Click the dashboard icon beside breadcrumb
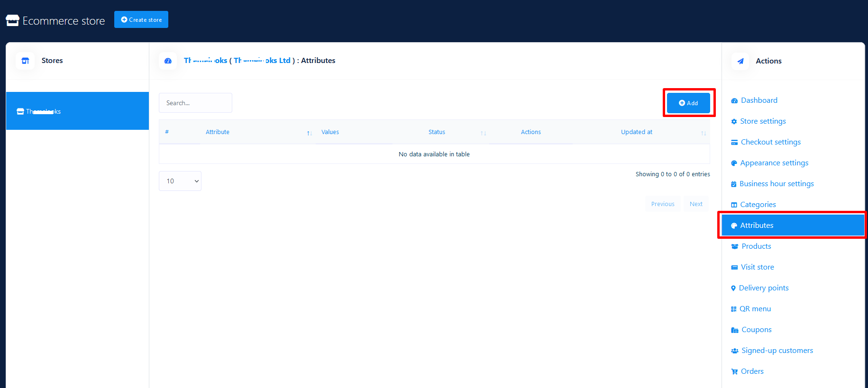Viewport: 868px width, 388px height. pos(168,61)
